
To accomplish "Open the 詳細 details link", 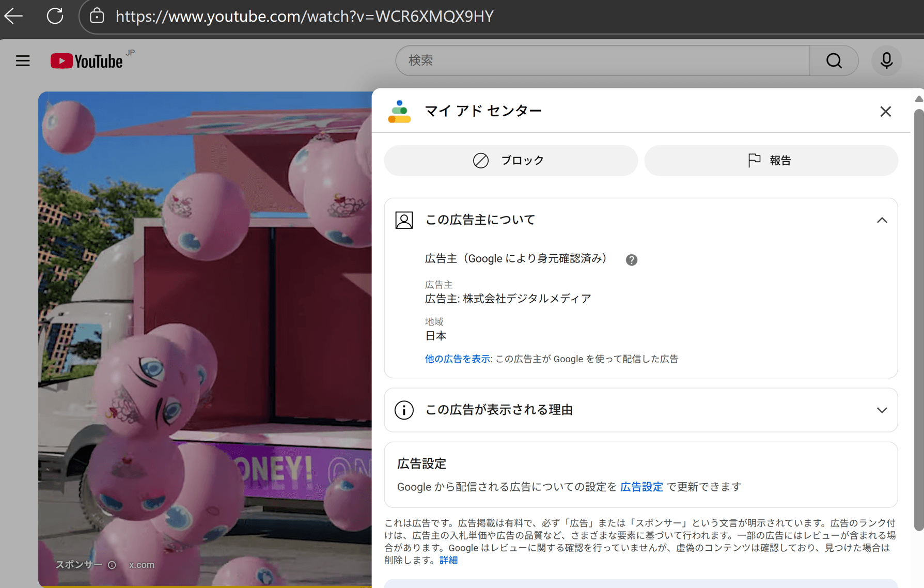I will pyautogui.click(x=448, y=560).
